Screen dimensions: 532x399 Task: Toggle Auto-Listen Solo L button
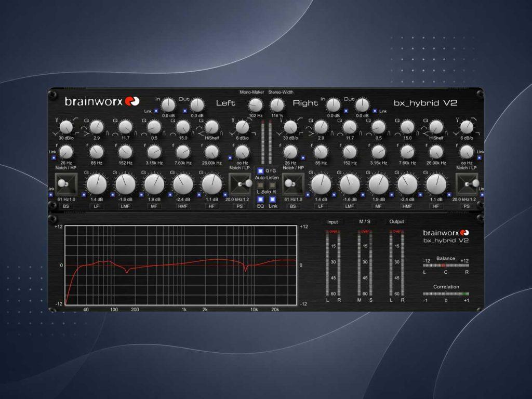(261, 185)
